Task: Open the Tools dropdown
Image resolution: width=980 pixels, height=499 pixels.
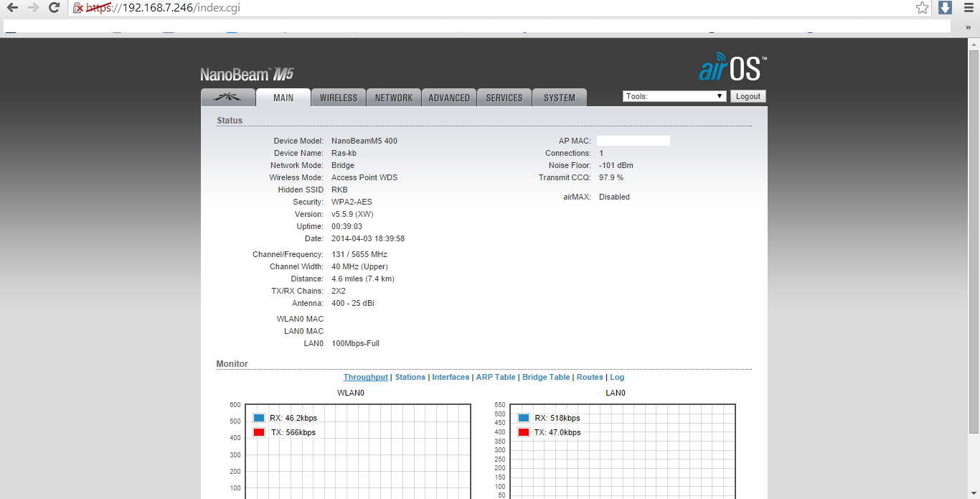Action: [x=674, y=96]
